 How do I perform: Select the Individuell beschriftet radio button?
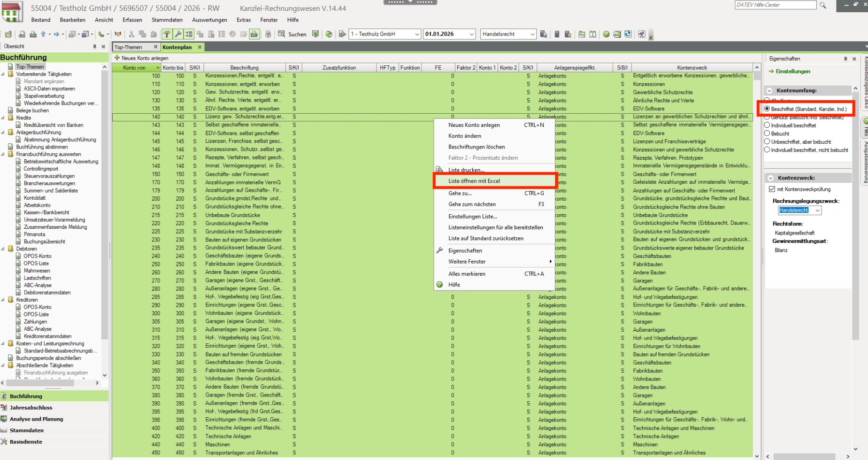click(767, 125)
